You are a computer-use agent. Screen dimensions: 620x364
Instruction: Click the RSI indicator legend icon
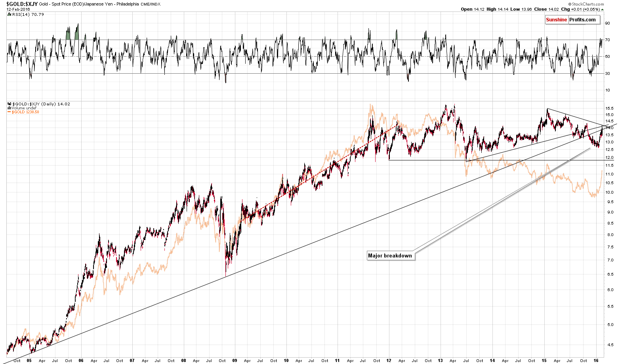pos(10,15)
